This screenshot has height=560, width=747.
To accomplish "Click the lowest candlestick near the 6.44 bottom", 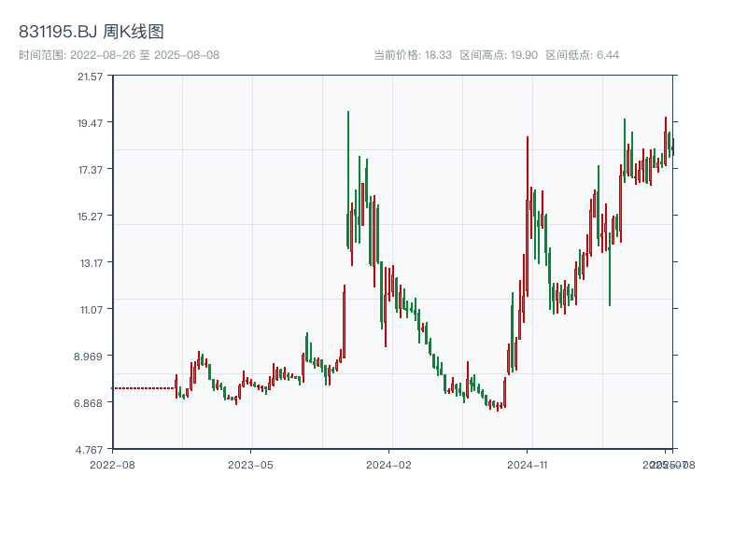I will (498, 406).
